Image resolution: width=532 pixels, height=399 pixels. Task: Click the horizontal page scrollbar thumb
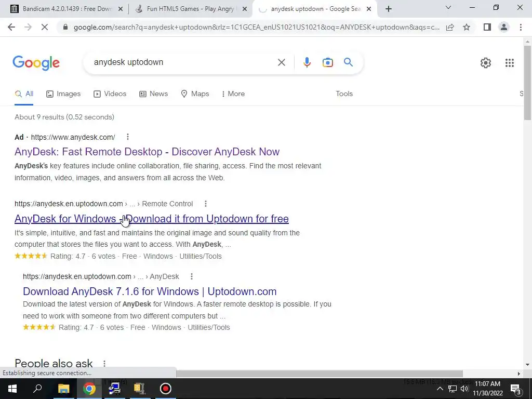pos(320,374)
